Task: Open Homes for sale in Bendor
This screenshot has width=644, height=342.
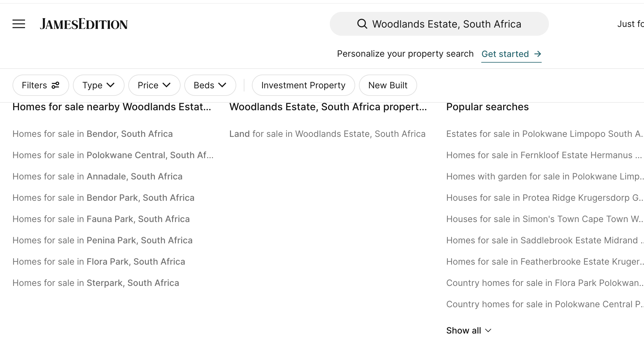Action: pyautogui.click(x=93, y=134)
